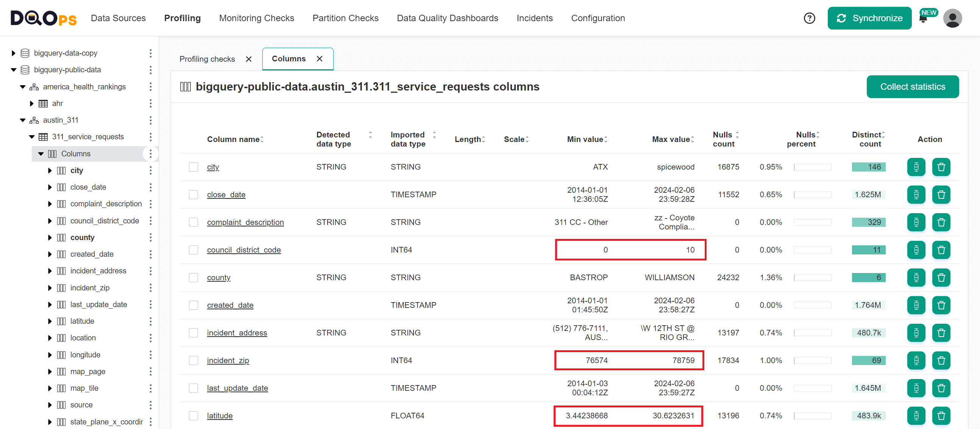Open the three-dot menu for 311_service_requests

151,137
